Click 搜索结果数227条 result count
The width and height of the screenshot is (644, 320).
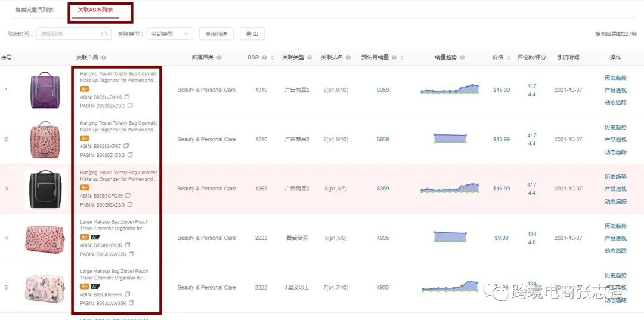(x=616, y=34)
